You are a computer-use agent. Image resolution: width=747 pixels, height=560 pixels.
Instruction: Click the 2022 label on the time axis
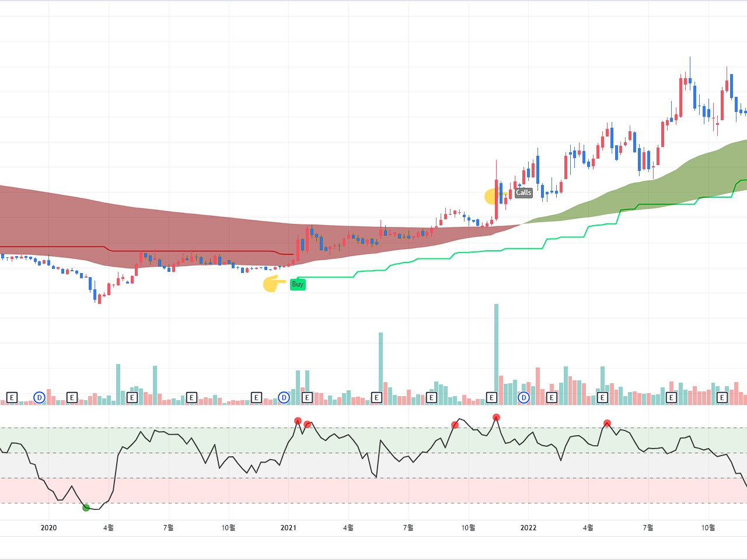[x=528, y=528]
